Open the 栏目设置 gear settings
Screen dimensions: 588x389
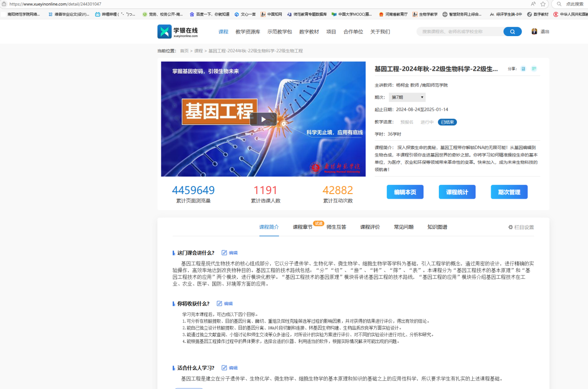pos(521,227)
